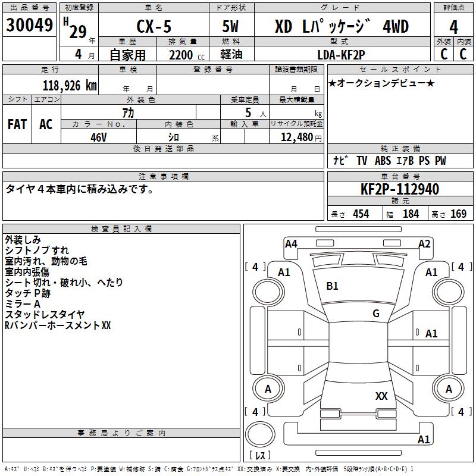This screenshot has width=476, height=476.
Task: Click G mark on windshield
Action: pos(376,313)
